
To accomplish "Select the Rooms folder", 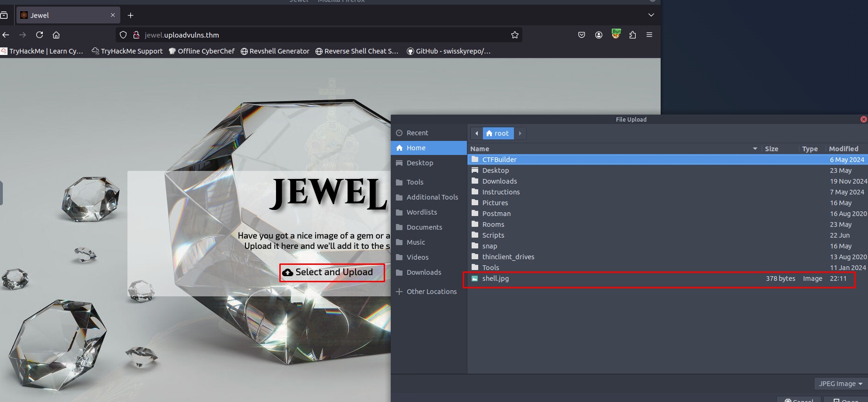I will tap(668, 224).
